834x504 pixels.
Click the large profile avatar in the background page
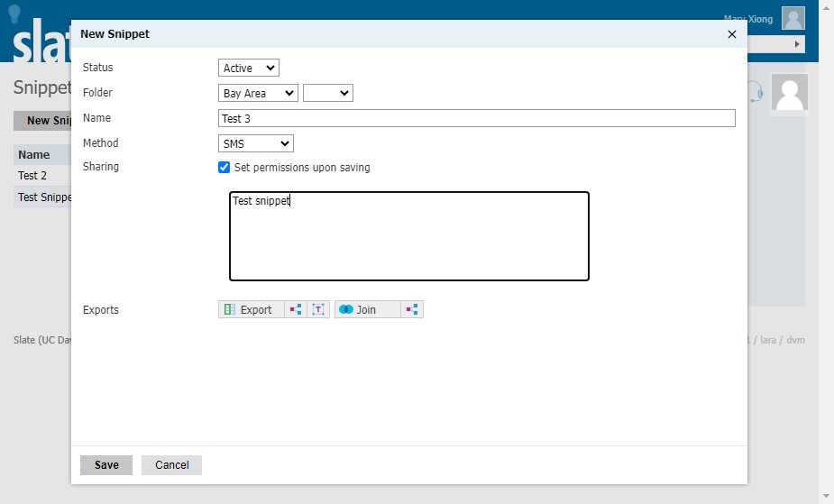point(790,93)
